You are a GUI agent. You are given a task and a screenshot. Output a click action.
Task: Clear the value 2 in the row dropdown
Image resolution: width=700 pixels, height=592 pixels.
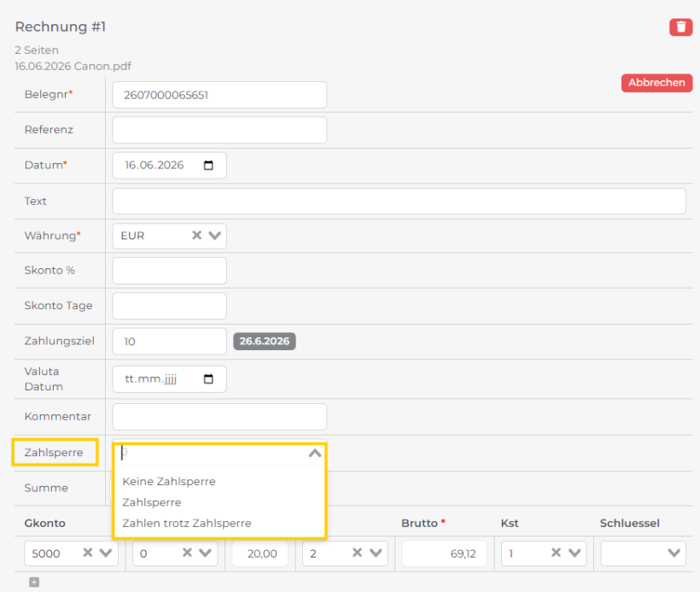click(x=357, y=553)
